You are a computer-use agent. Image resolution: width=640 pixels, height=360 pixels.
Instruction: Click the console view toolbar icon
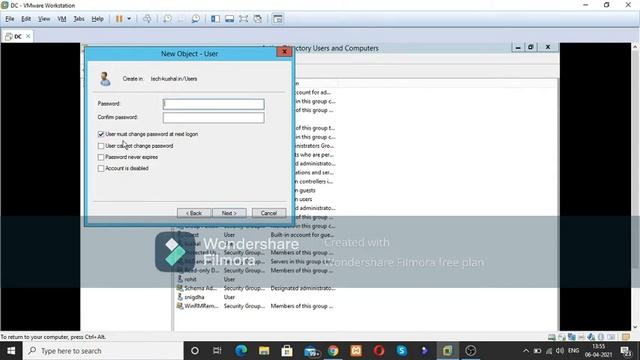pyautogui.click(x=278, y=19)
